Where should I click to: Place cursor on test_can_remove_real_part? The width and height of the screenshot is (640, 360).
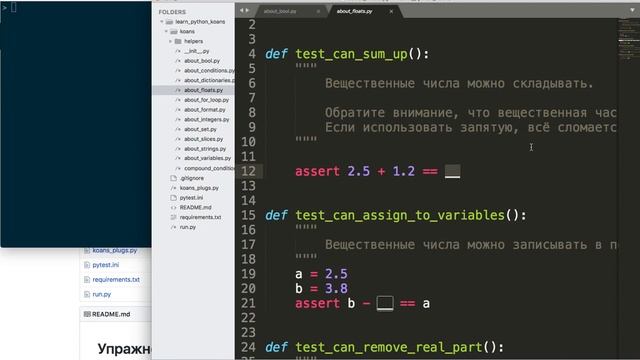(389, 347)
